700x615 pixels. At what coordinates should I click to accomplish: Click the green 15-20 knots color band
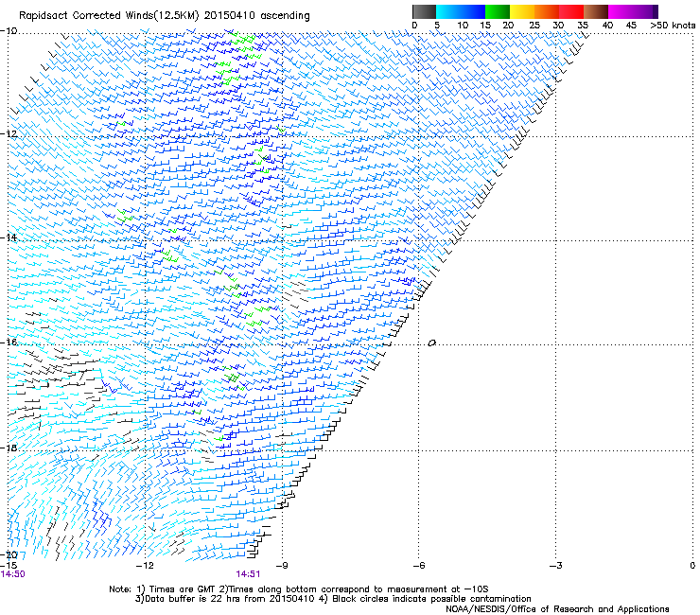[x=498, y=11]
